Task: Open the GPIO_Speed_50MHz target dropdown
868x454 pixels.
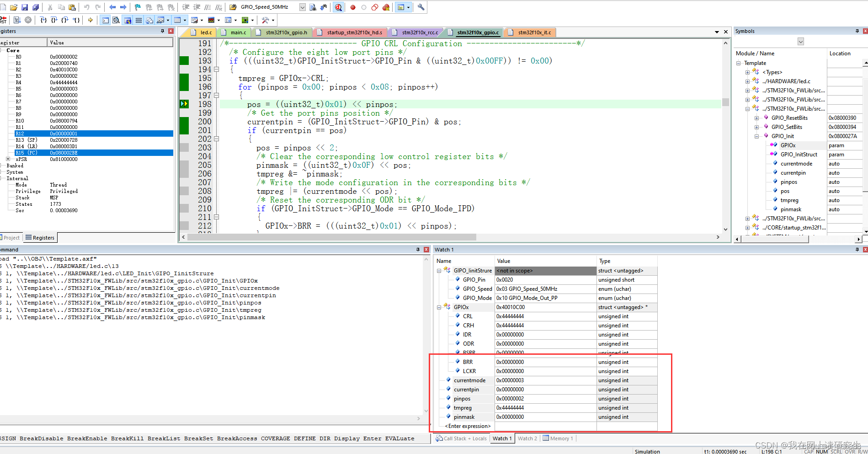Action: click(302, 7)
